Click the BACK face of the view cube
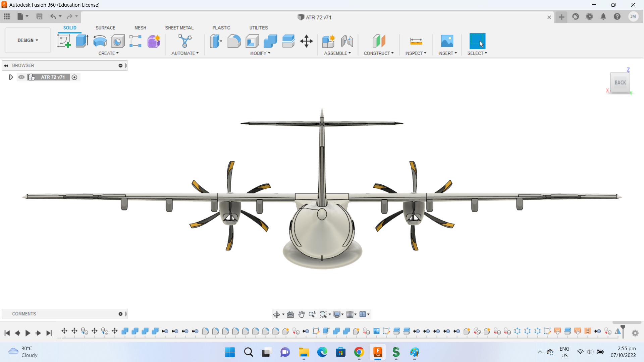Viewport: 644px width, 362px height. pyautogui.click(x=620, y=82)
